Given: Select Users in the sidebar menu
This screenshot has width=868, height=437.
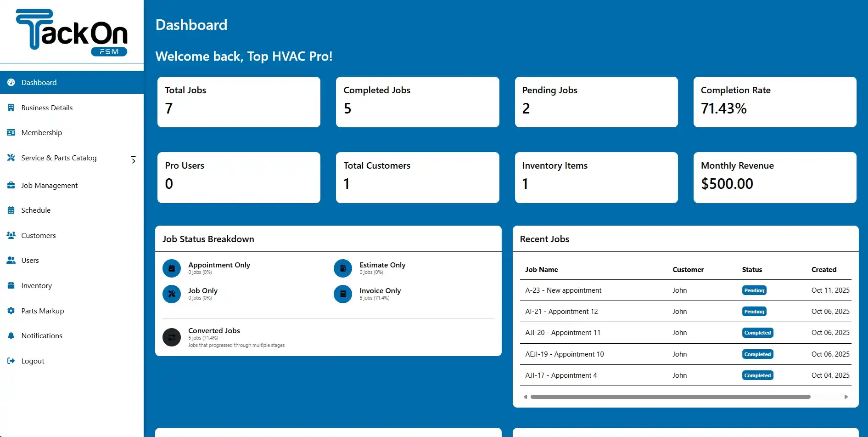Looking at the screenshot, I should (x=30, y=260).
